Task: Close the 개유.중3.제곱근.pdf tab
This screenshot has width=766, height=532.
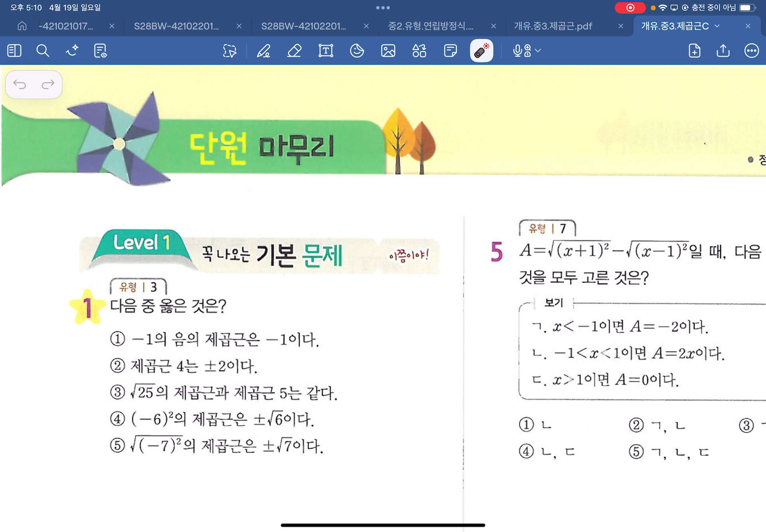Action: pos(621,26)
